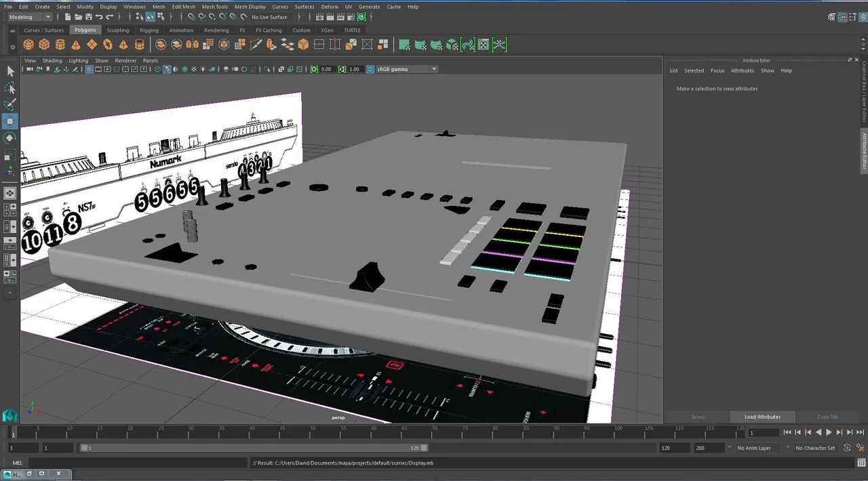Open the Deform menu
Screen dimensions: 868x481
coord(330,7)
